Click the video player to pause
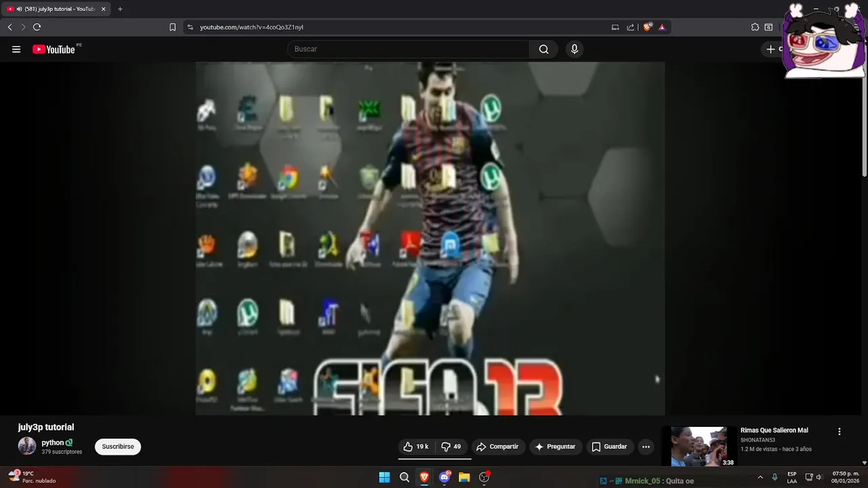 tap(430, 239)
